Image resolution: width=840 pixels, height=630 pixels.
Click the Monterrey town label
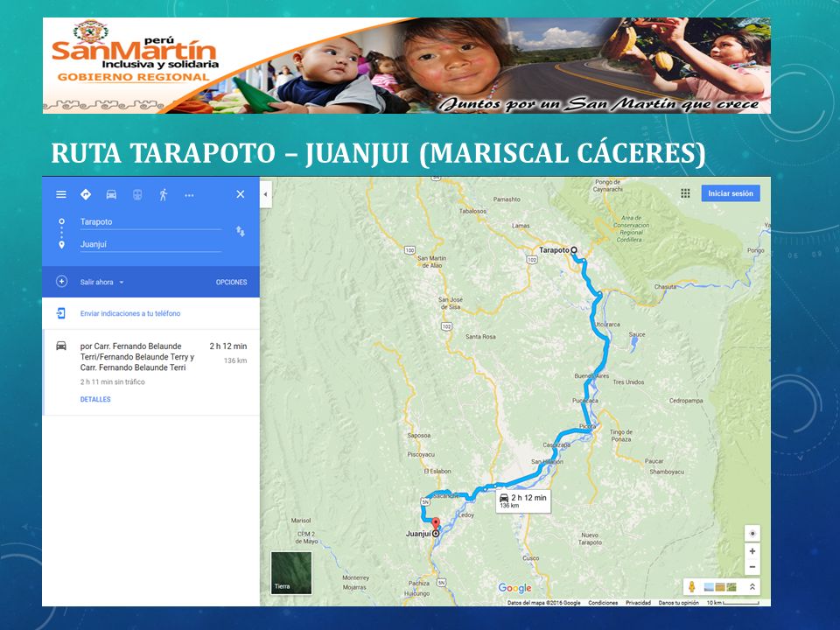pyautogui.click(x=356, y=577)
